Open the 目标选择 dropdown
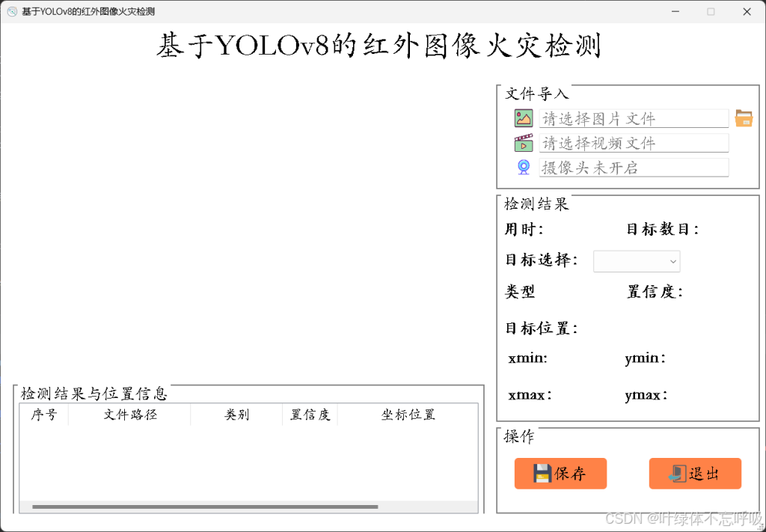The height and width of the screenshot is (532, 766). [637, 261]
